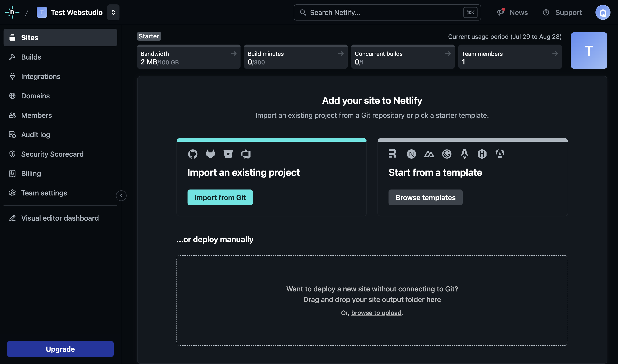
Task: Open Billing in the sidebar
Action: click(x=60, y=173)
